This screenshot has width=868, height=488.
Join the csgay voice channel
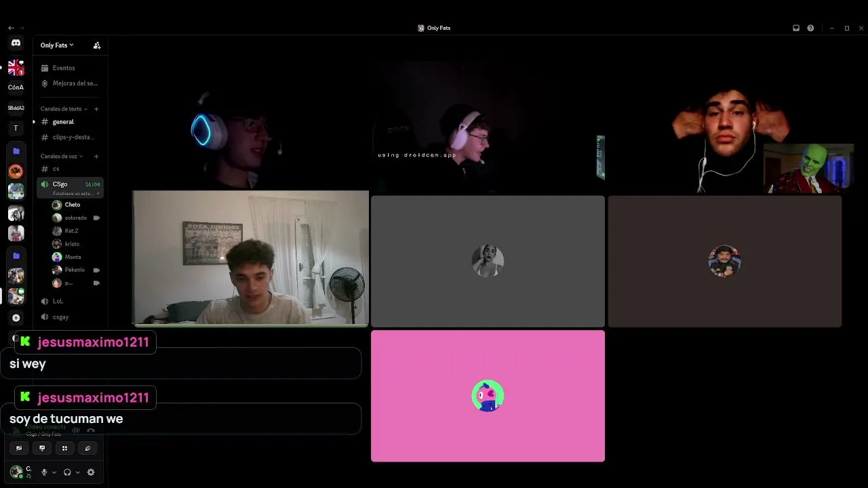(x=71, y=317)
